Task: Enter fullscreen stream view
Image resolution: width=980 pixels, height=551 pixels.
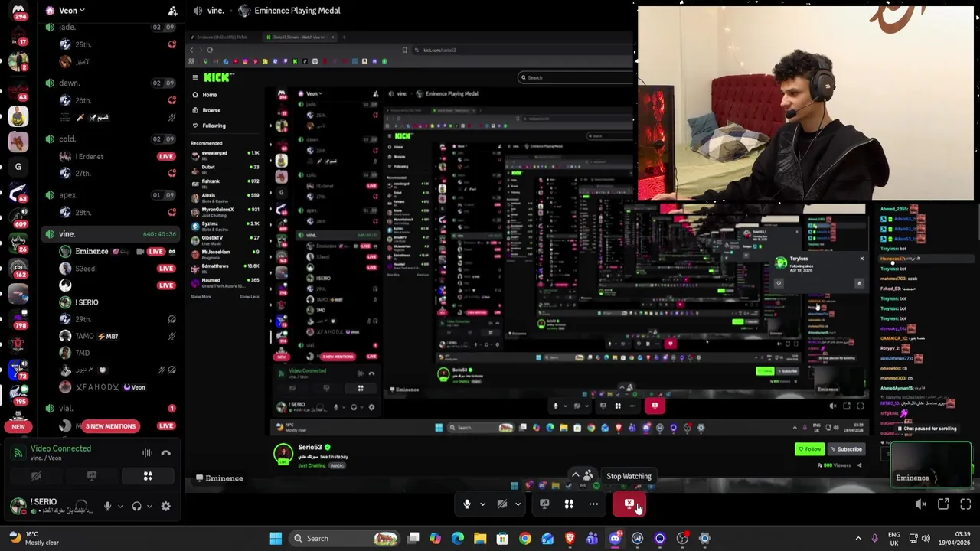Action: (965, 504)
